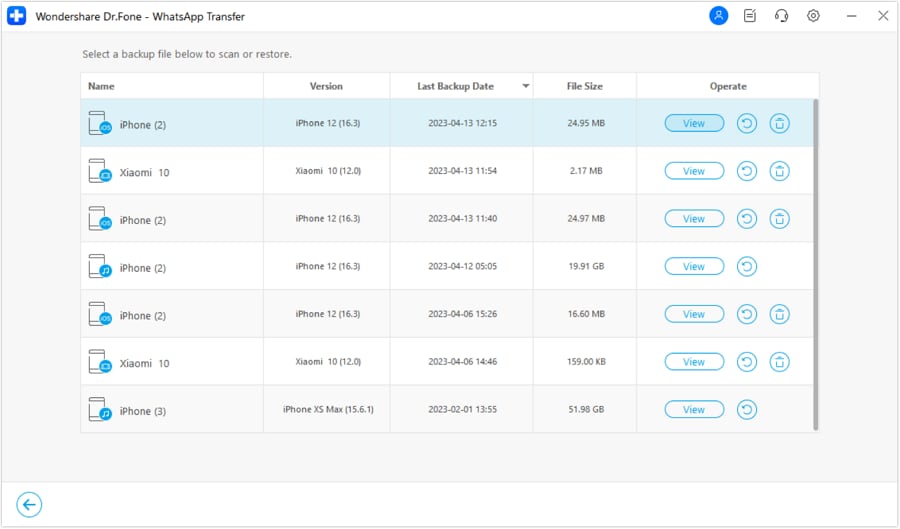The width and height of the screenshot is (900, 529).
Task: Click the Dr.Fone logo icon
Action: [17, 16]
